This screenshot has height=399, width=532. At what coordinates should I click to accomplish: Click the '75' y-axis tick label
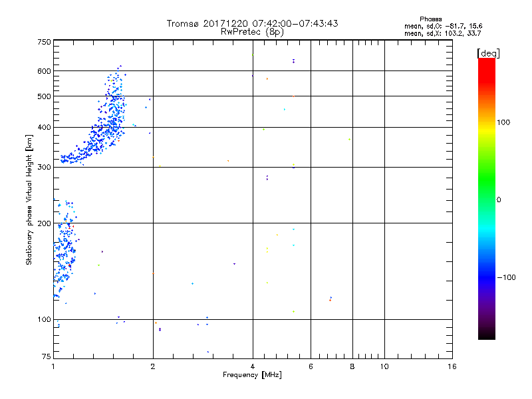47,356
